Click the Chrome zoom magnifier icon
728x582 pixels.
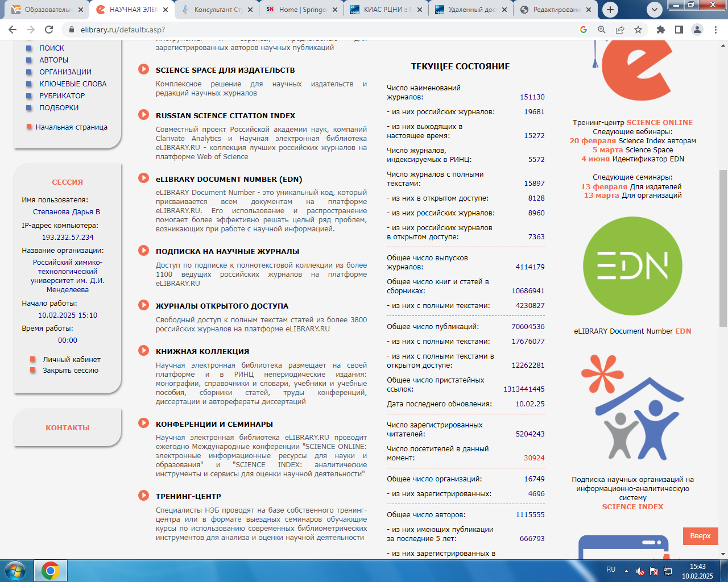coord(602,30)
